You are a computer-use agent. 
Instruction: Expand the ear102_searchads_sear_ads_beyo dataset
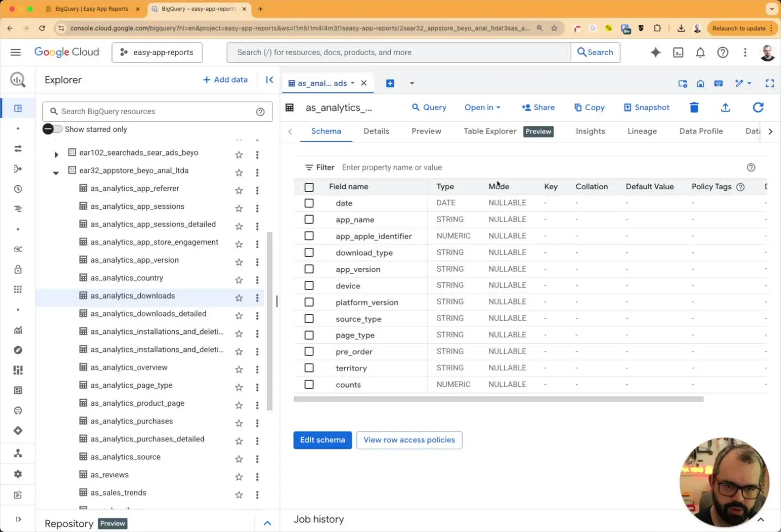[x=56, y=155]
